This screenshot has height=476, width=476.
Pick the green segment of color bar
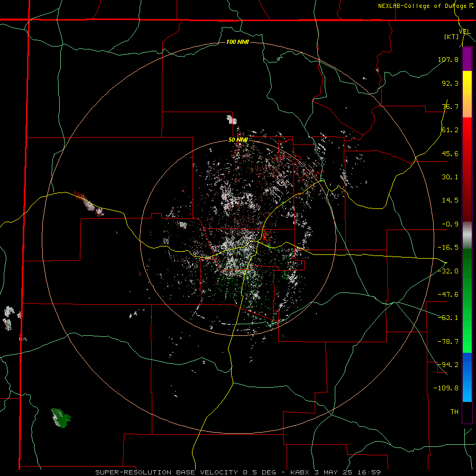467,300
